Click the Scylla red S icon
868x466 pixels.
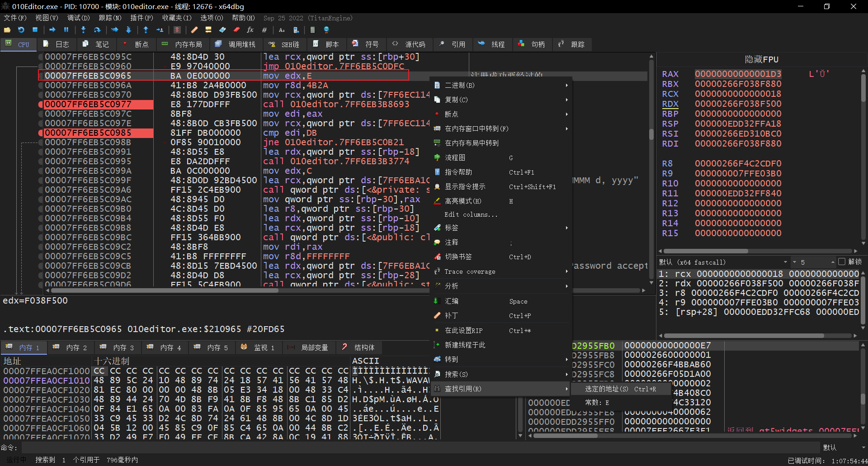coord(177,30)
